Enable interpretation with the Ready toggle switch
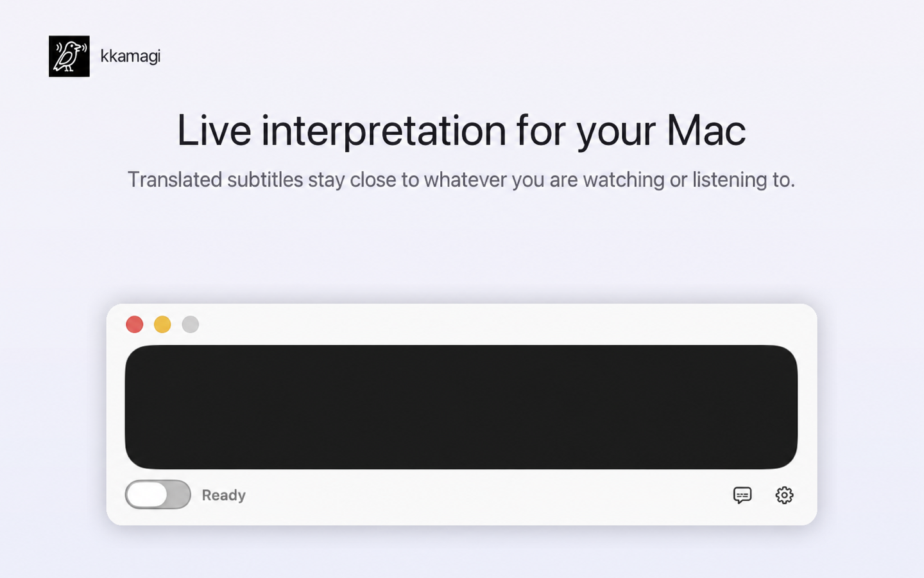Screen dimensions: 924x578 click(158, 495)
